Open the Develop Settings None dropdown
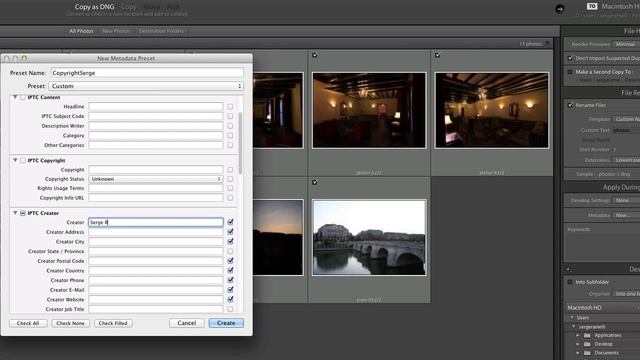The height and width of the screenshot is (360, 640). 626,200
